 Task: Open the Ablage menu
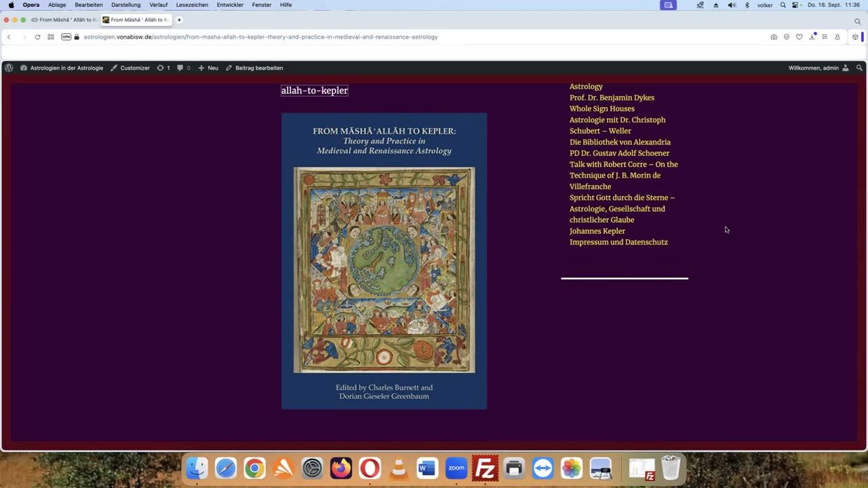(57, 5)
